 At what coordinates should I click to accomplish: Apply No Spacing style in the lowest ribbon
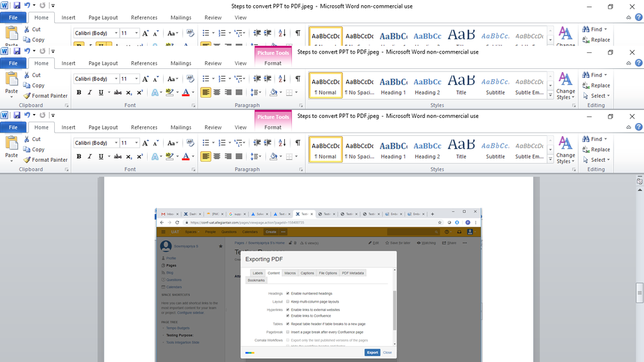click(x=359, y=150)
